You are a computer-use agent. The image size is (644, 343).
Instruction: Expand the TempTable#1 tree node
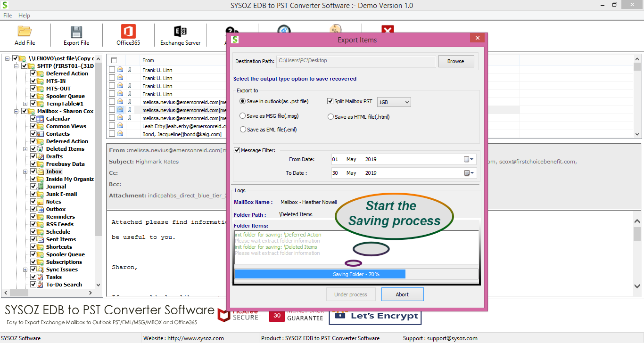coord(25,104)
